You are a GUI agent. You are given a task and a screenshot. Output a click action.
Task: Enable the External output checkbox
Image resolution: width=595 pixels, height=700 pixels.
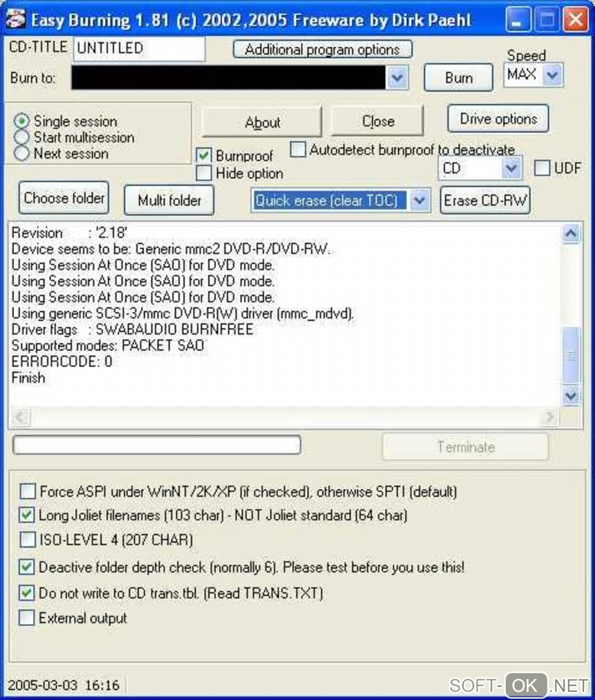pyautogui.click(x=27, y=618)
